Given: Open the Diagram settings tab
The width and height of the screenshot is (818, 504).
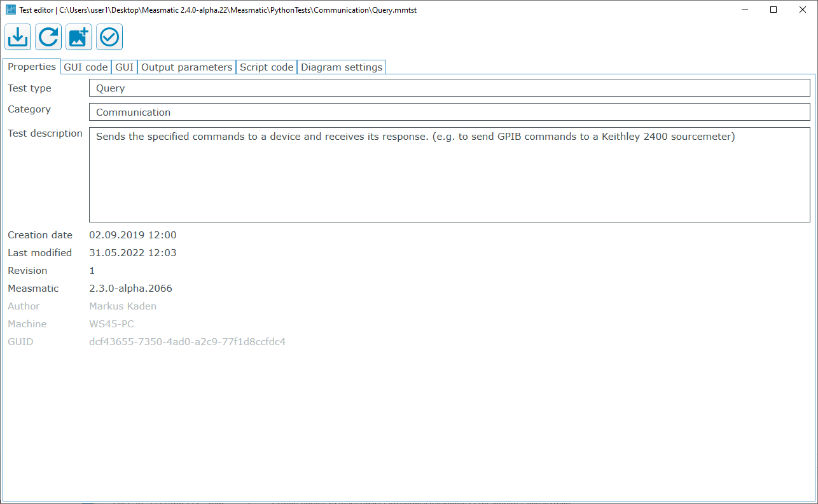Looking at the screenshot, I should coord(342,67).
